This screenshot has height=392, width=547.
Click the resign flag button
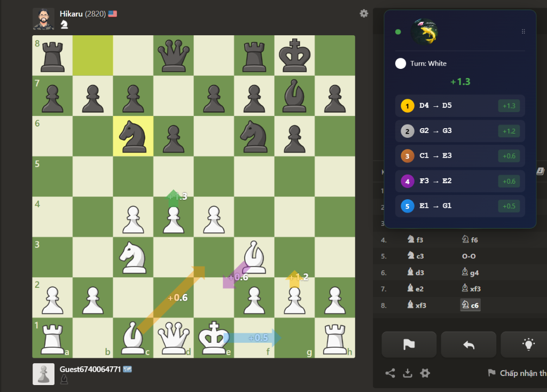[409, 344]
